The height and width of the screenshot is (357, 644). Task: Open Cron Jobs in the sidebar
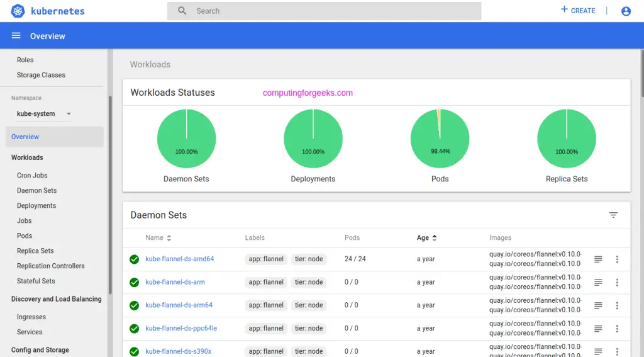pyautogui.click(x=32, y=175)
